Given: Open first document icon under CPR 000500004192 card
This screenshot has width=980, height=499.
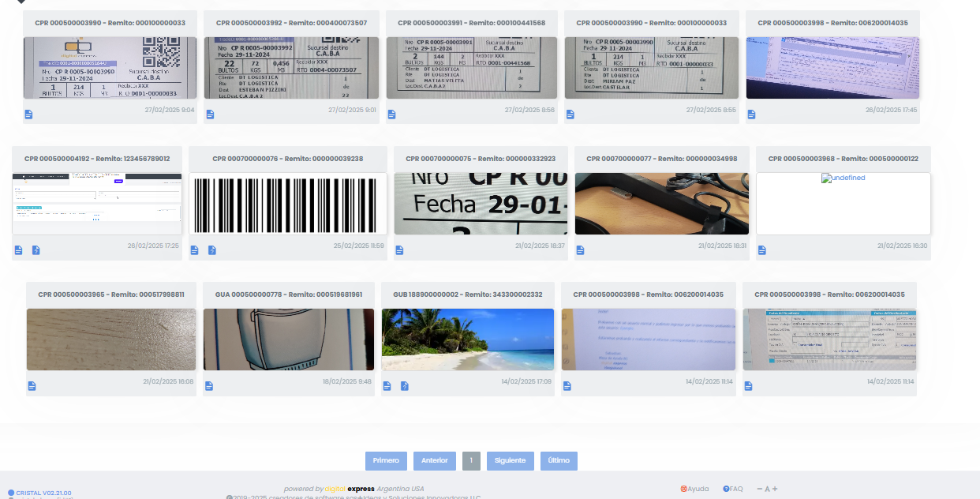Looking at the screenshot, I should point(18,250).
